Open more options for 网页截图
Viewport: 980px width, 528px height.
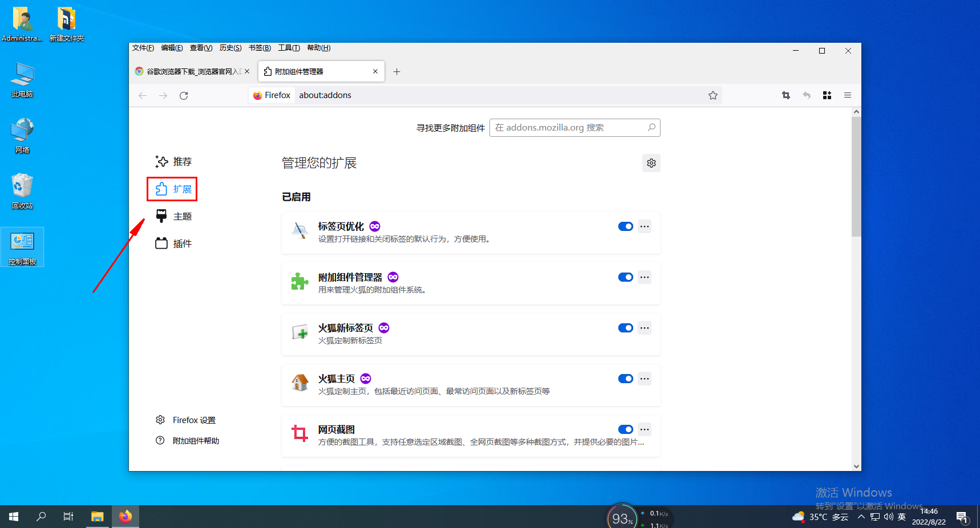pos(645,429)
